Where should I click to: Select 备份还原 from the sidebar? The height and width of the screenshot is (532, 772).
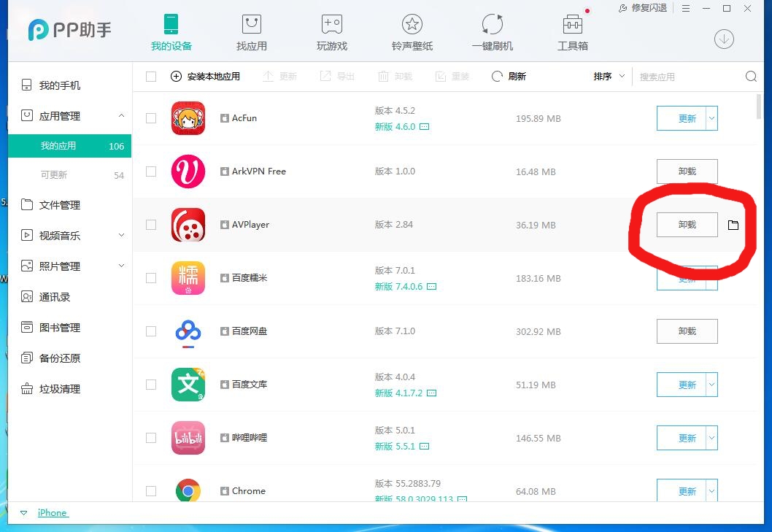point(58,358)
